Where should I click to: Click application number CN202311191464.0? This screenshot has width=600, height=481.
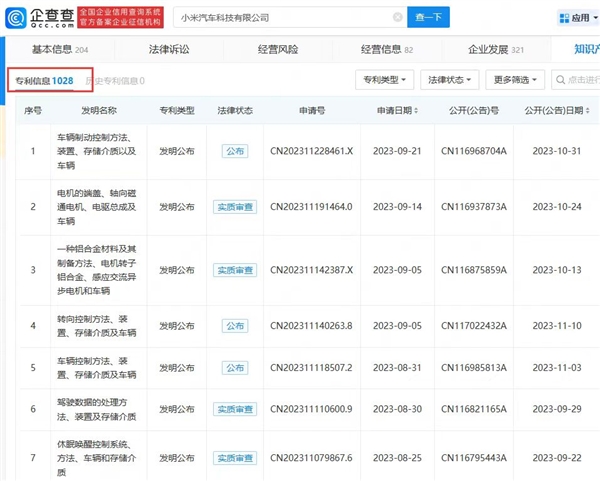tap(311, 207)
